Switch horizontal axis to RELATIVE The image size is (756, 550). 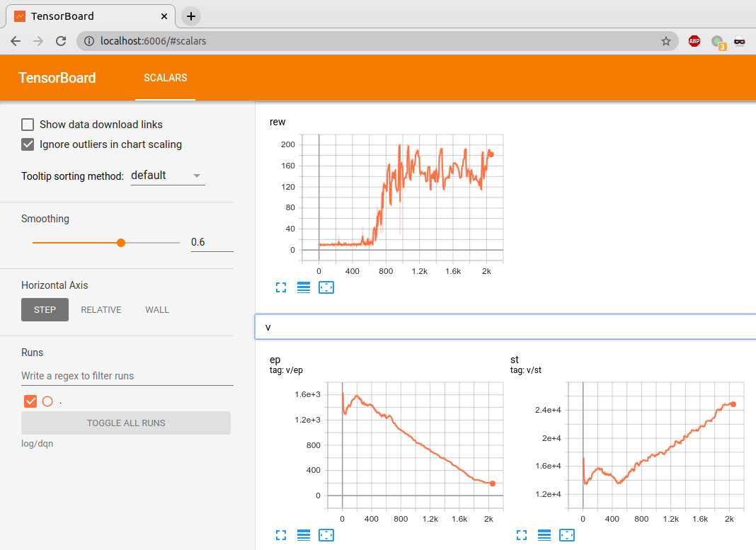tap(101, 310)
